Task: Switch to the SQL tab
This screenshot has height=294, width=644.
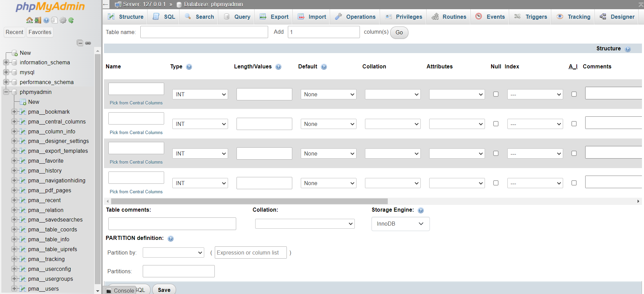Action: tap(164, 17)
